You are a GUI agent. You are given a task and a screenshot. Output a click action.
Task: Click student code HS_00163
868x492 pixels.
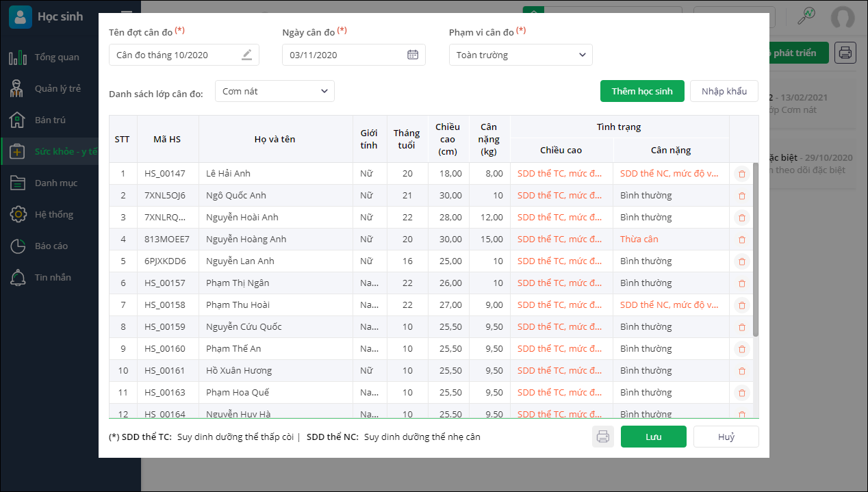(165, 393)
